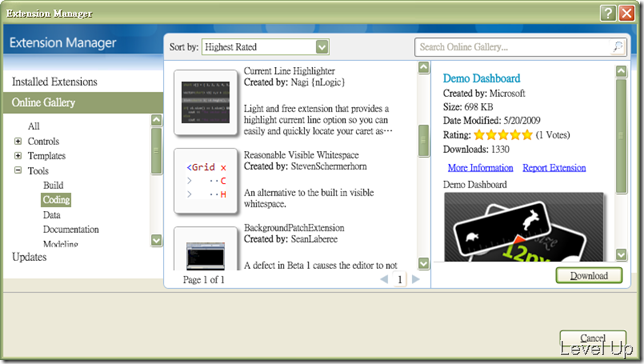Click the details pane scrollbar thumb
Viewport: 644px width, 364px height.
pyautogui.click(x=621, y=136)
